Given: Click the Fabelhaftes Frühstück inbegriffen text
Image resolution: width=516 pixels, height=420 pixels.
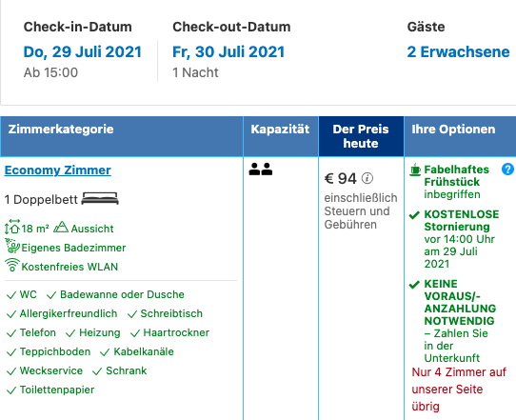Looking at the screenshot, I should (x=456, y=182).
